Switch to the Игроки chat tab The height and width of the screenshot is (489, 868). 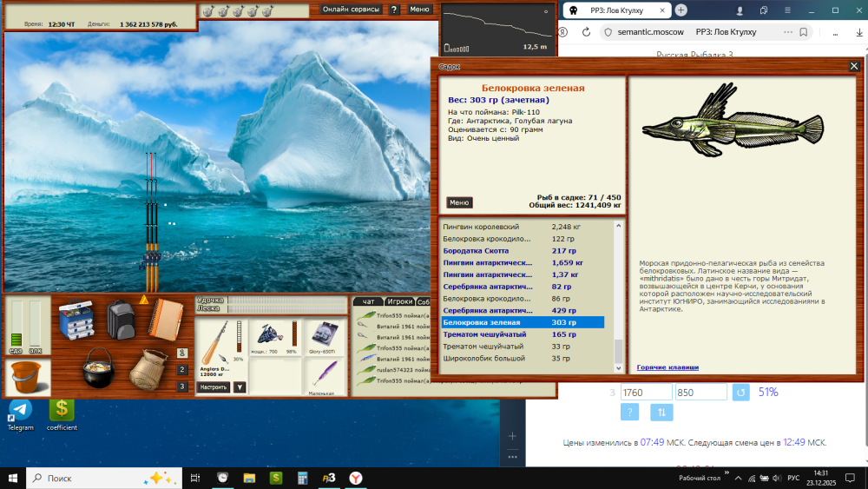click(399, 301)
